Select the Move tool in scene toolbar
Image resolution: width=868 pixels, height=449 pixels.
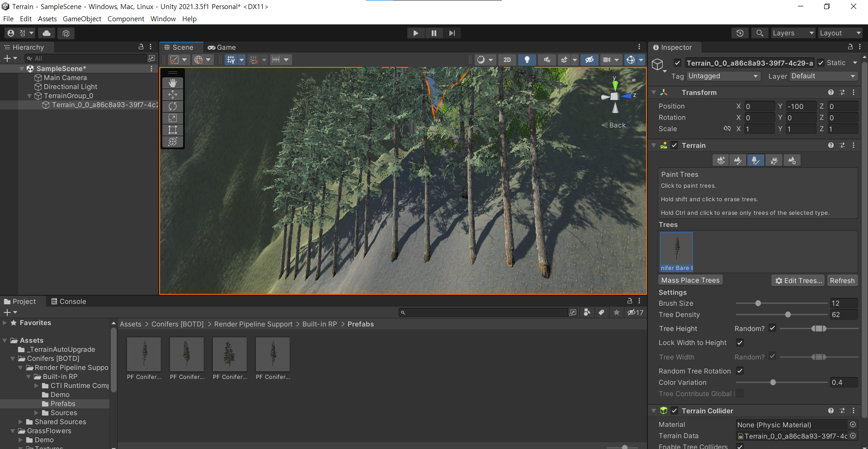coord(172,95)
